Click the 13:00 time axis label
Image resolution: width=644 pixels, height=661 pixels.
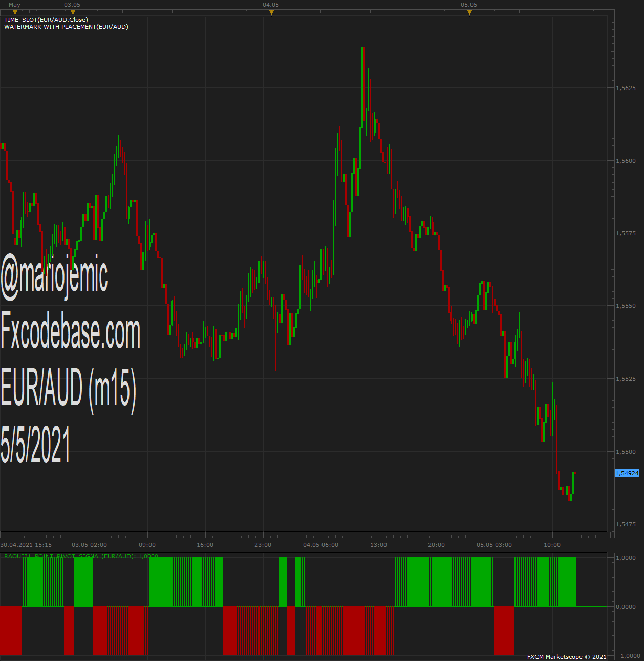(379, 545)
